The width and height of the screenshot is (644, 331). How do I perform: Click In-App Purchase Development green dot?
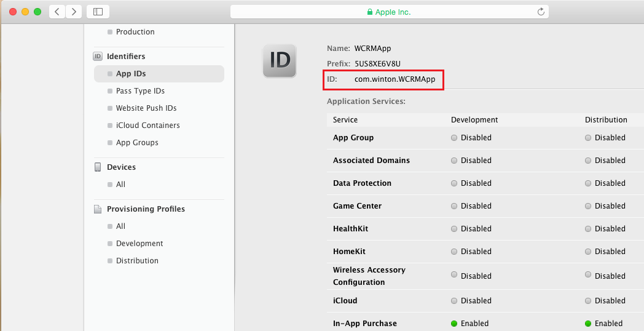(454, 324)
